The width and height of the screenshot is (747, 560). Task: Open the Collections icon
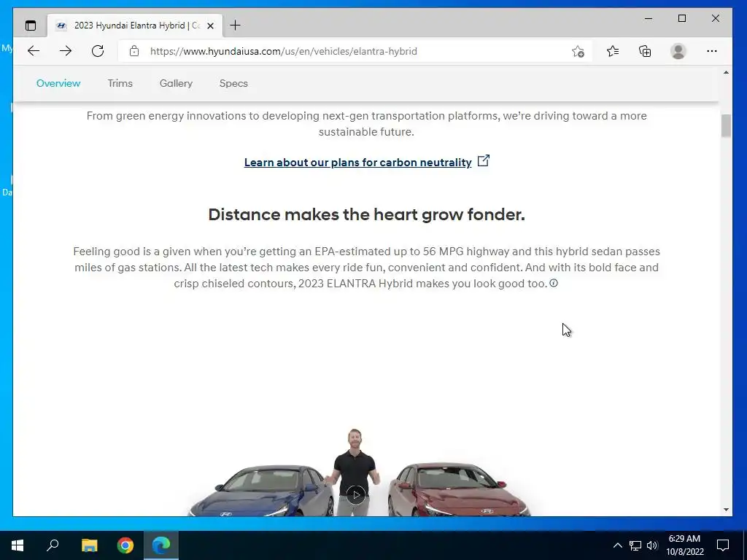645,51
